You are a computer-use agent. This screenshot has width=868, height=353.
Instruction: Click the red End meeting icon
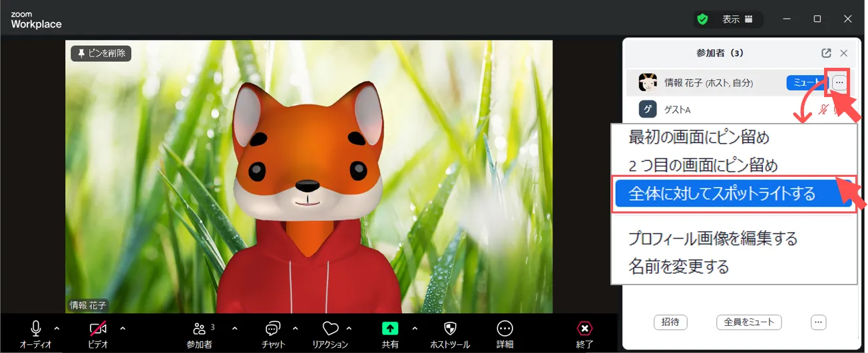pyautogui.click(x=584, y=328)
